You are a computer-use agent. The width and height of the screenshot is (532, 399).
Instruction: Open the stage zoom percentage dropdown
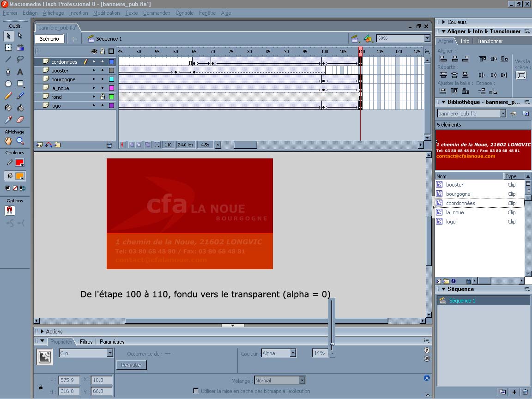pyautogui.click(x=428, y=38)
